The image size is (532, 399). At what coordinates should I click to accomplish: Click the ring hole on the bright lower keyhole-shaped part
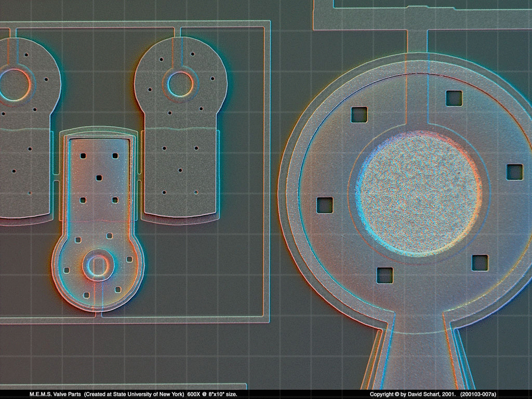click(x=98, y=265)
